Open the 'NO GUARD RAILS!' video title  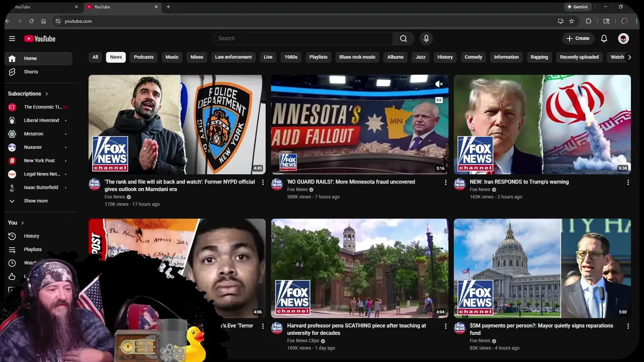351,182
